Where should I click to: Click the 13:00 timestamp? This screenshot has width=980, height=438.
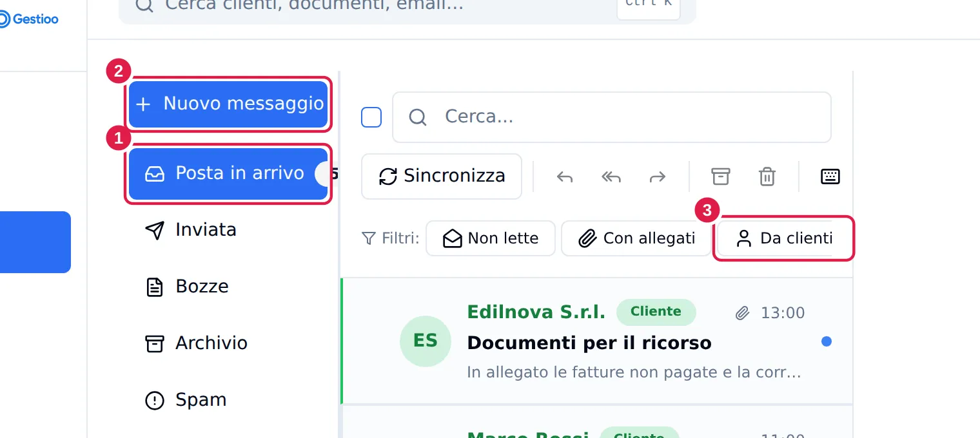[783, 313]
